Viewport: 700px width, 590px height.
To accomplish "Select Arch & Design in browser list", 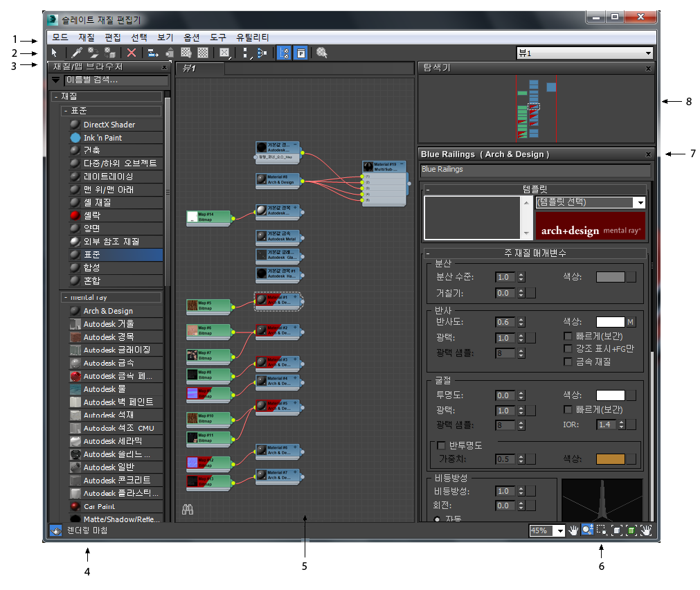I will (116, 311).
